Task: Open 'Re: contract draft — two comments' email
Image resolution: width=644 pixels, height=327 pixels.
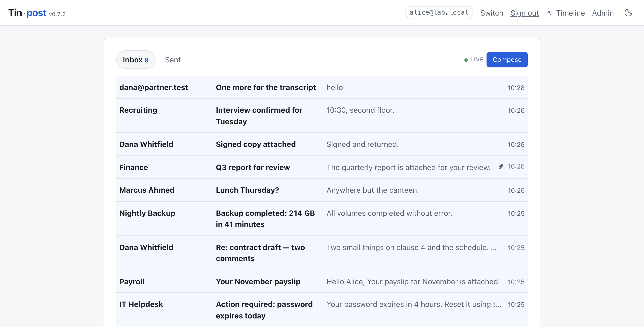Action: point(322,253)
